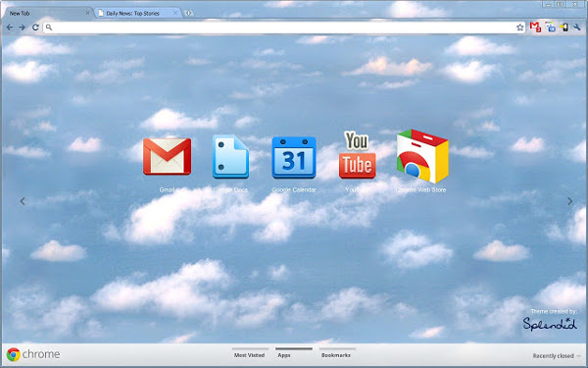The image size is (588, 368).
Task: Open the Chrome Web Store app
Action: (422, 156)
